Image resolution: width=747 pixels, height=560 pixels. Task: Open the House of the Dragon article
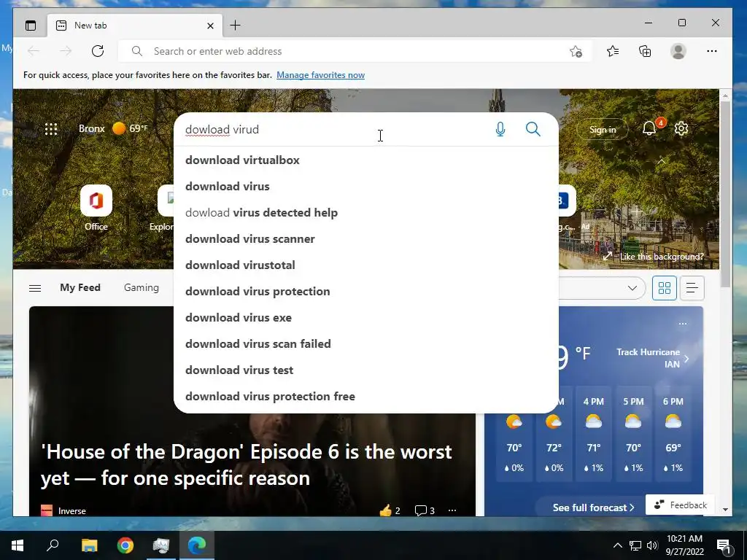(x=247, y=464)
